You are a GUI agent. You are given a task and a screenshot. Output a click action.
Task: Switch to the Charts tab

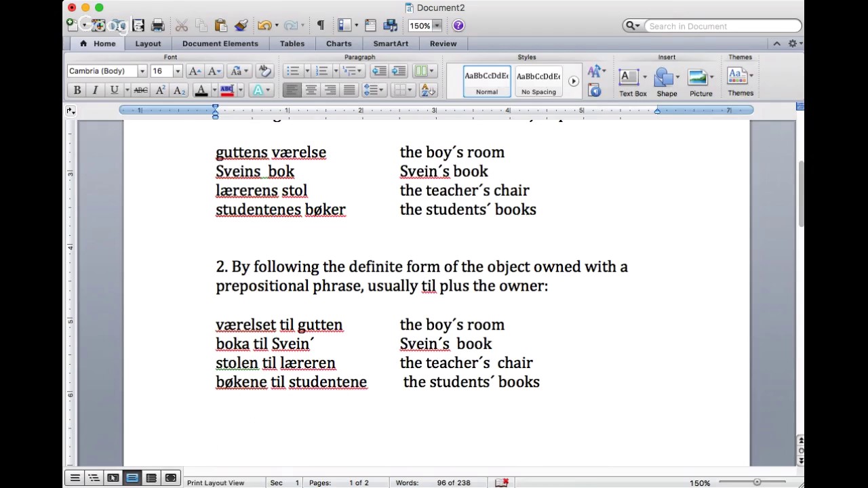click(x=339, y=43)
